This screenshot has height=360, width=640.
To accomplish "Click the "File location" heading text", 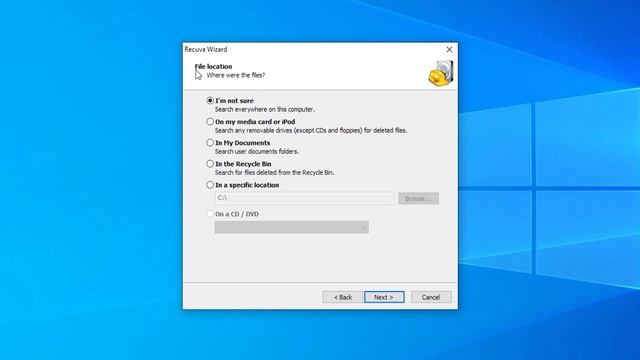I will point(213,67).
